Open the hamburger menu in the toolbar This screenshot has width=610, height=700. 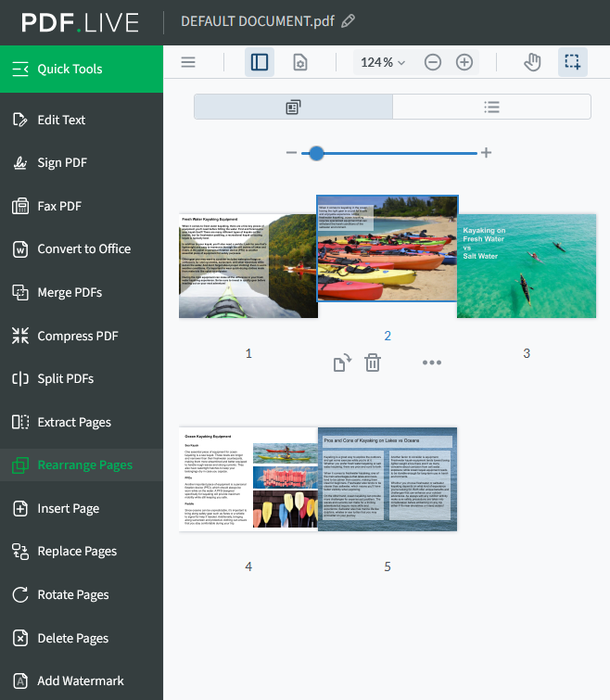point(188,62)
